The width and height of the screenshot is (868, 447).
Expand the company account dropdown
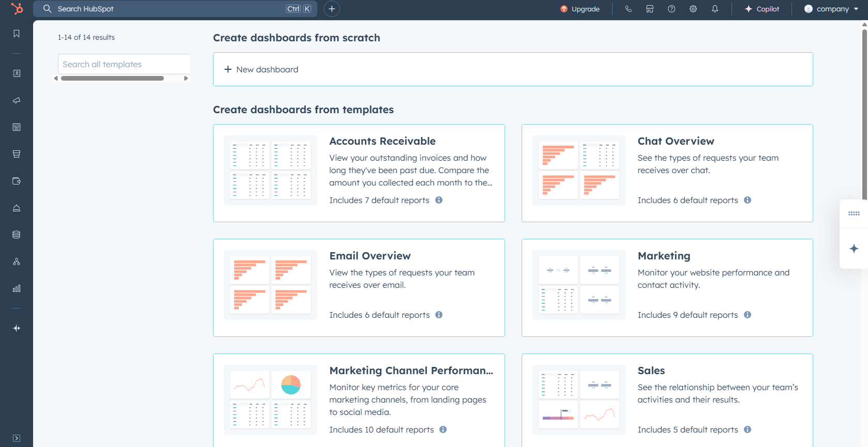click(831, 9)
